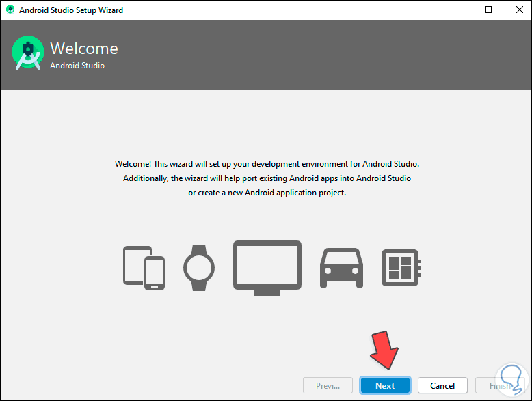The image size is (532, 401).
Task: Click the Android Studio subtitle text
Action: 77,66
